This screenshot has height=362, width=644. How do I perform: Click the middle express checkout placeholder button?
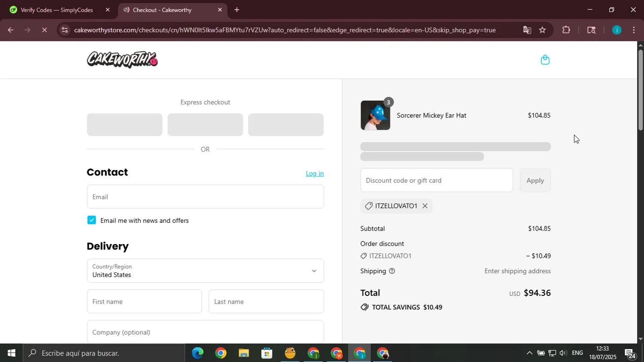pos(205,125)
